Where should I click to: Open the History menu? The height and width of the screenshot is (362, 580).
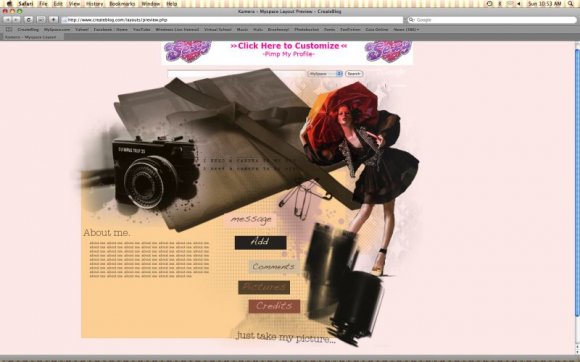coord(94,4)
